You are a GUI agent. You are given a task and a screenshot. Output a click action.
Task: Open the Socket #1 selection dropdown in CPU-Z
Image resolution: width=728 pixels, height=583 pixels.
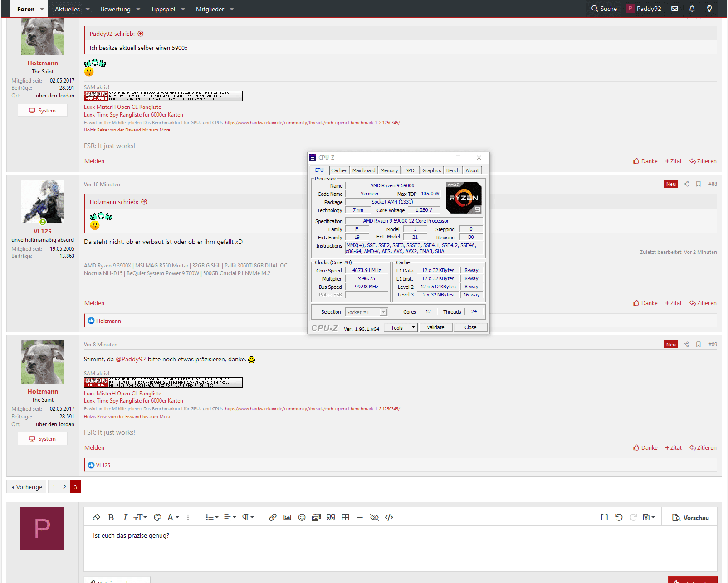click(x=366, y=312)
